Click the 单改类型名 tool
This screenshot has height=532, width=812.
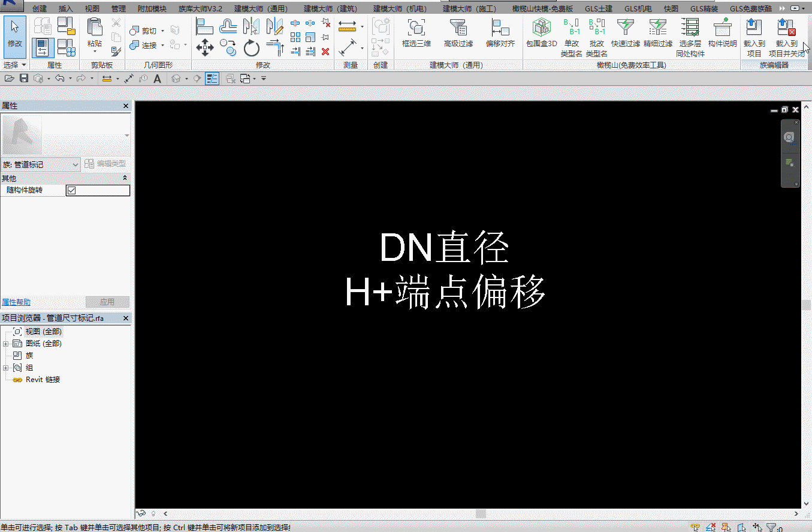[571, 37]
